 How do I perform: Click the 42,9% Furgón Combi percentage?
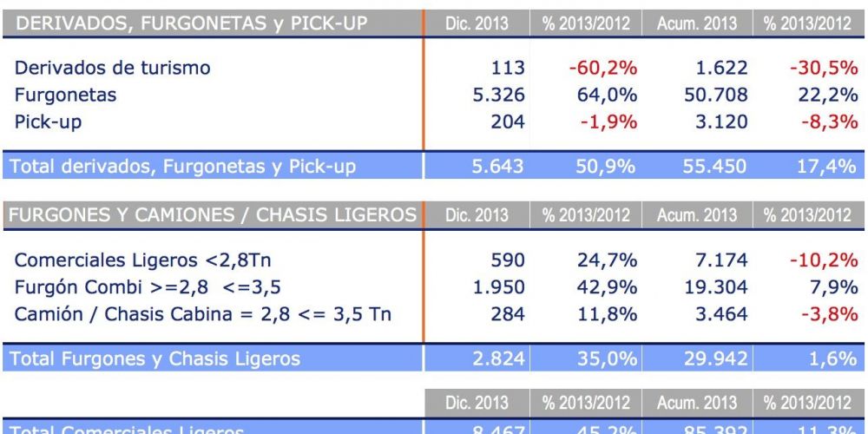[608, 286]
